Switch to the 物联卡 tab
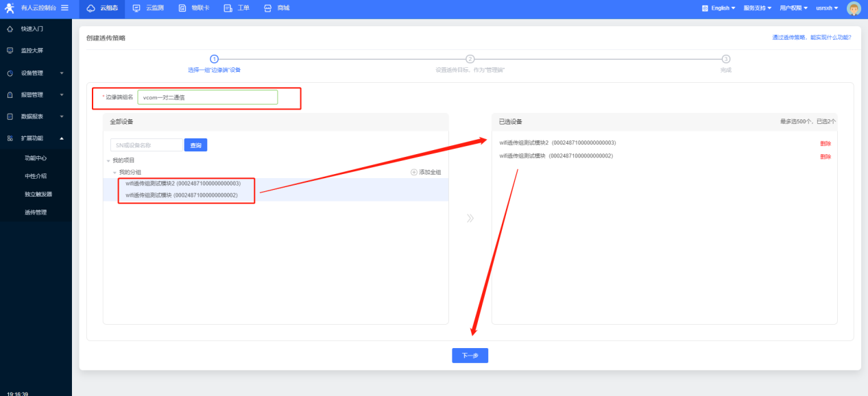The height and width of the screenshot is (396, 868). pyautogui.click(x=194, y=8)
